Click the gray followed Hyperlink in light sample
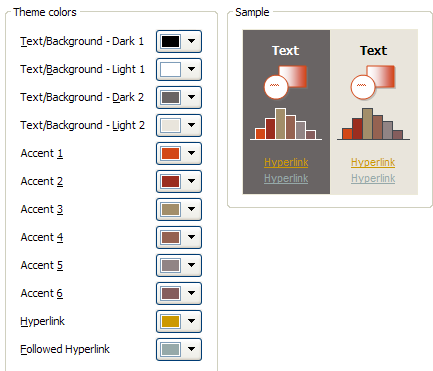This screenshot has width=433, height=371. [373, 178]
